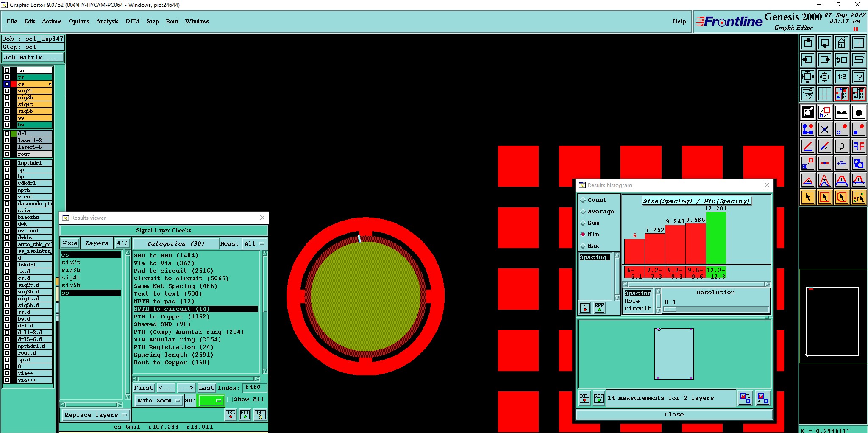
Task: Open the DFM menu
Action: [133, 21]
